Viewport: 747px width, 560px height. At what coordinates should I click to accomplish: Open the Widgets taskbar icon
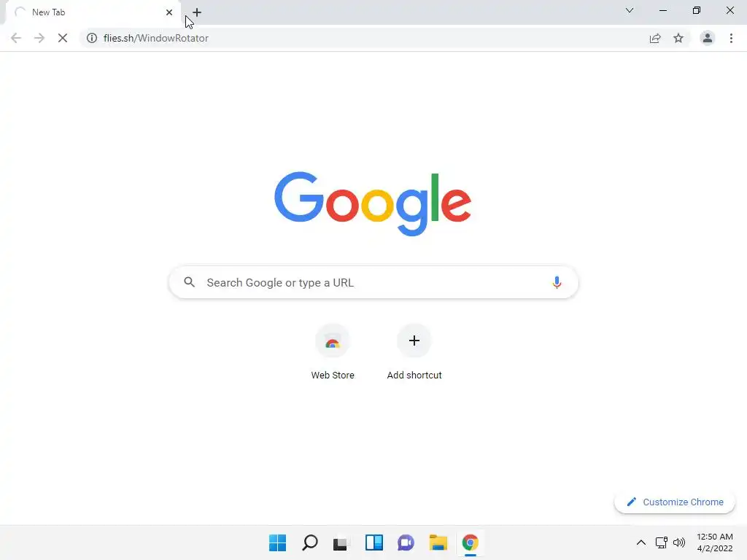(x=374, y=542)
